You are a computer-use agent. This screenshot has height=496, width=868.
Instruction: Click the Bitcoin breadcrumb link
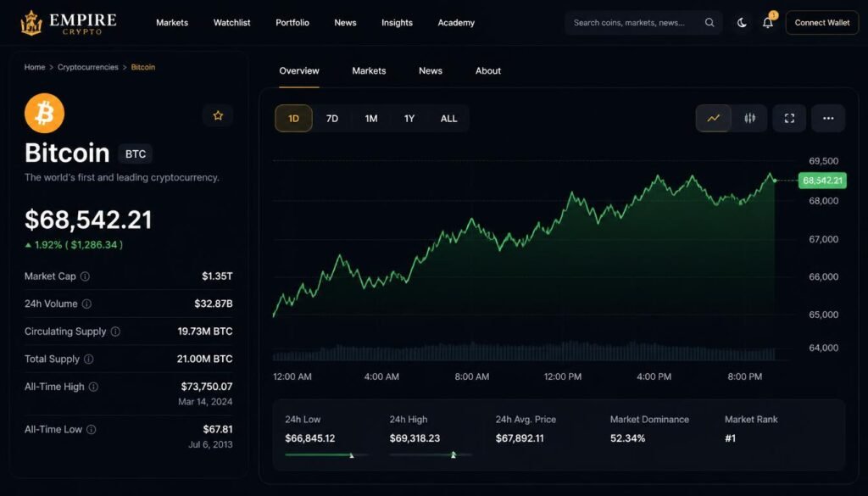click(142, 67)
